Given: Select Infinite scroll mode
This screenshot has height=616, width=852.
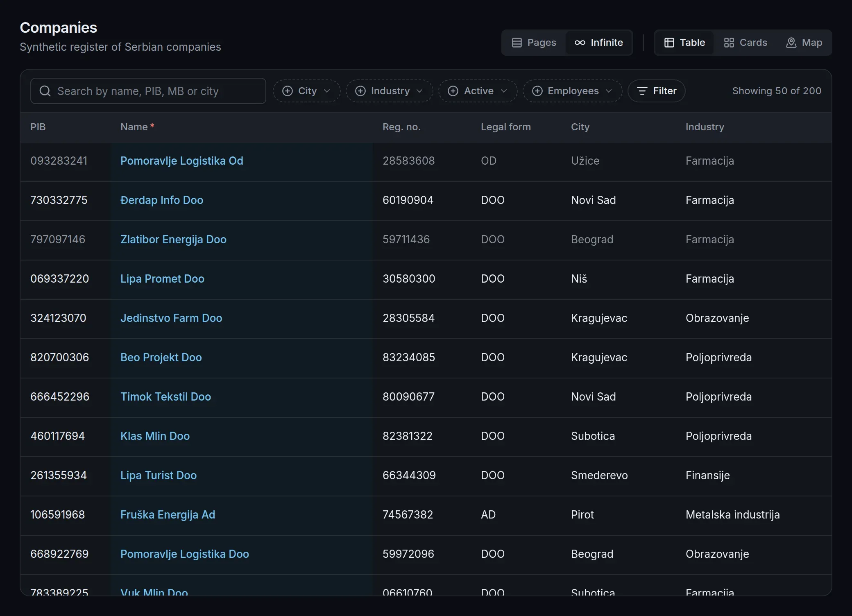Looking at the screenshot, I should click(599, 43).
